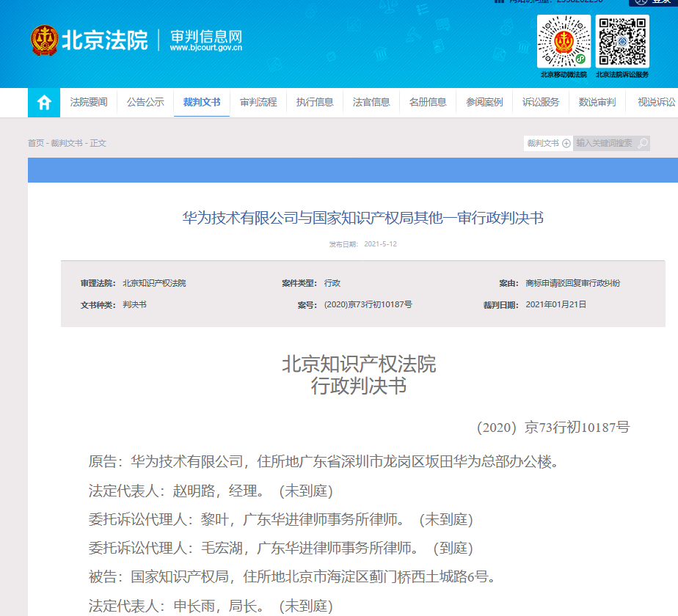This screenshot has height=616, width=678.
Task: Click the judgment date 2021年01月21日
Action: click(x=555, y=305)
